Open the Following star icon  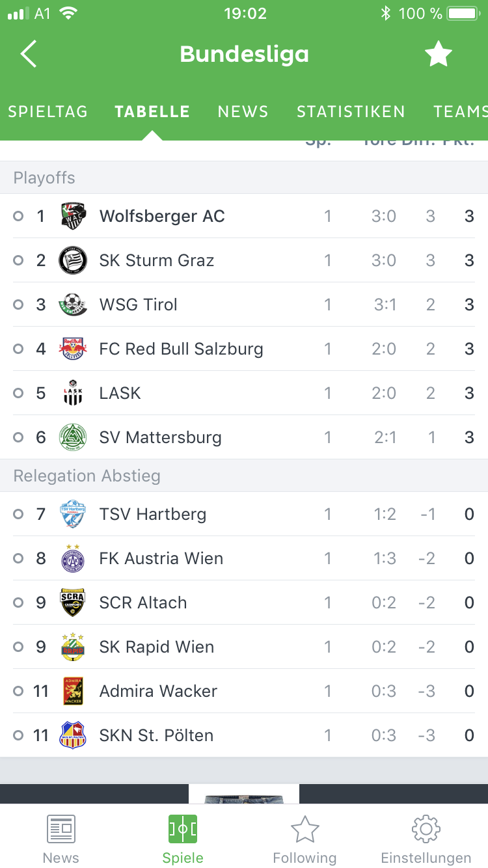[305, 829]
